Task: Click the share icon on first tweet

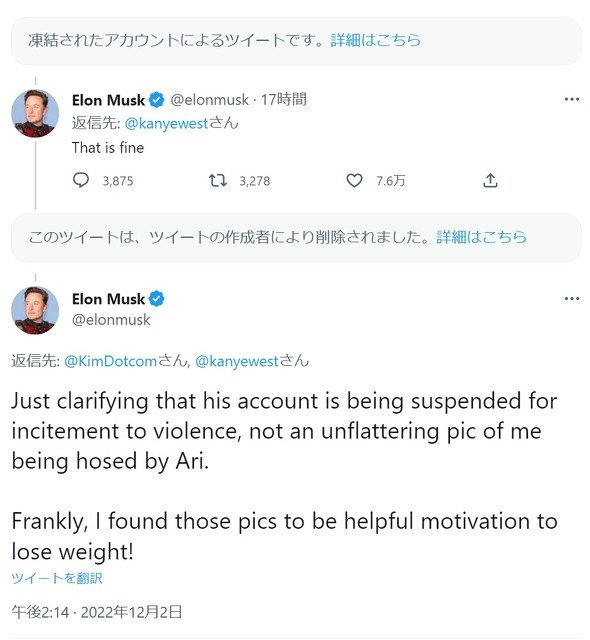Action: 490,180
